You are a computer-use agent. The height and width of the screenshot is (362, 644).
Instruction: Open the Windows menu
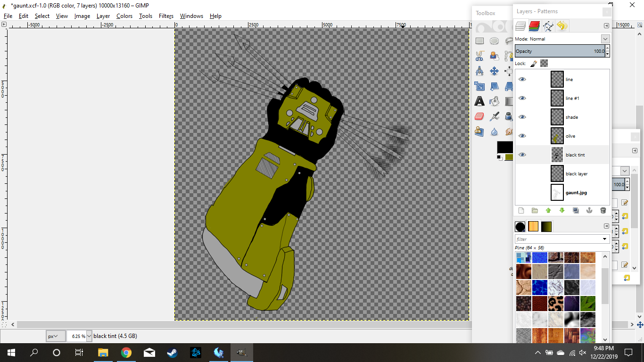191,16
